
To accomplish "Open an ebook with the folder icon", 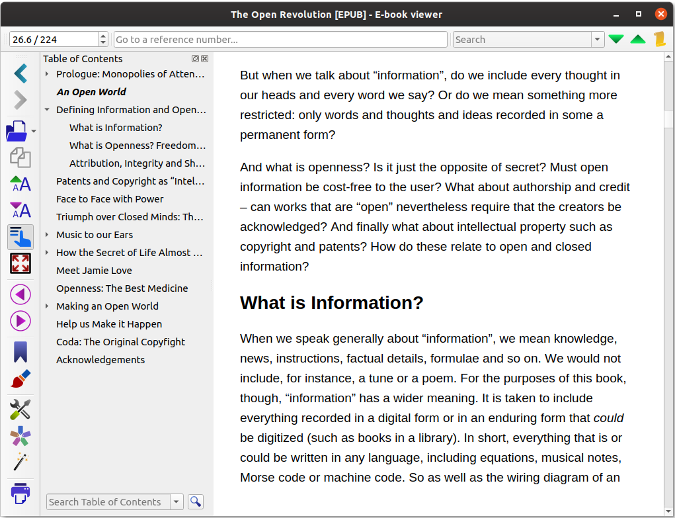I will [17, 130].
